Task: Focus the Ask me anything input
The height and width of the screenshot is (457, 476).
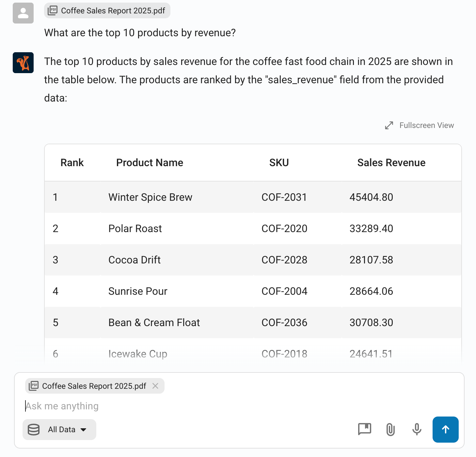Action: click(x=196, y=406)
